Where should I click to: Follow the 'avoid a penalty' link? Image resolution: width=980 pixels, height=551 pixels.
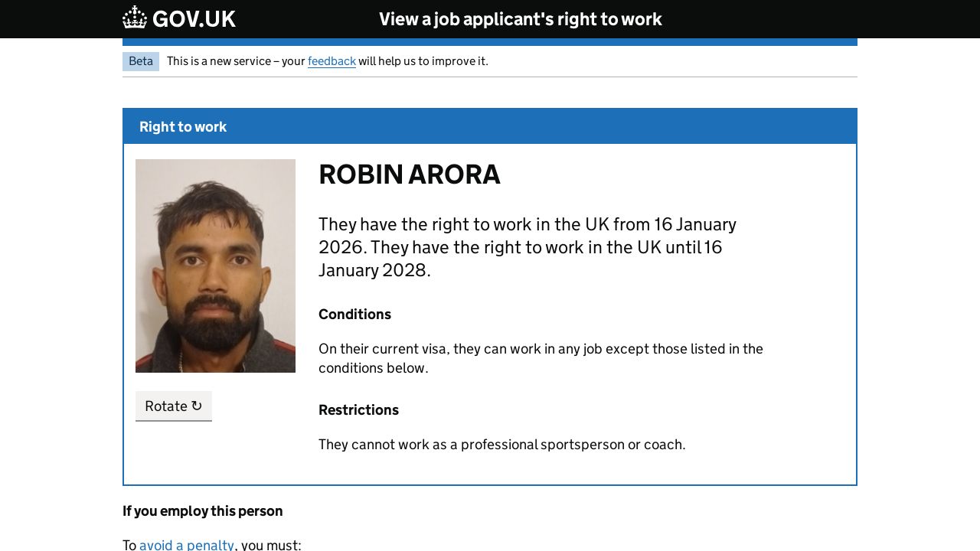pos(186,544)
